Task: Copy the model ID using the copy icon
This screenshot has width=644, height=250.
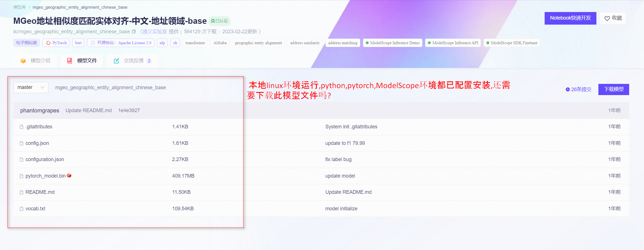Action: pos(134,32)
